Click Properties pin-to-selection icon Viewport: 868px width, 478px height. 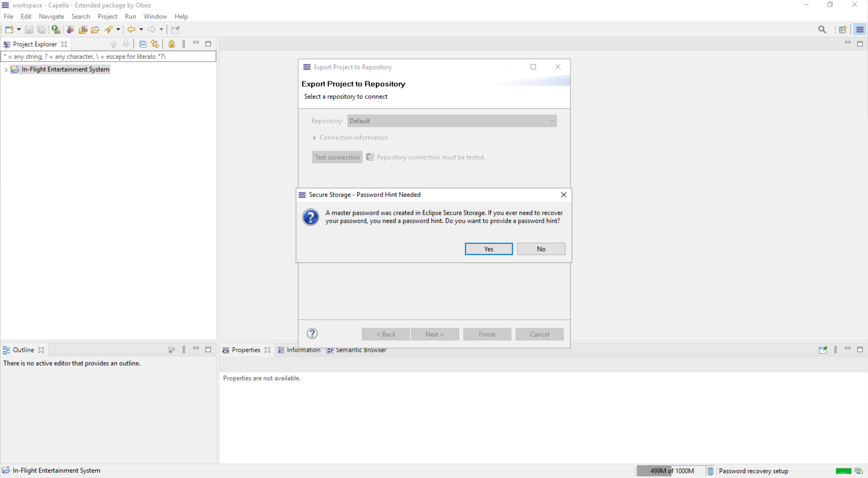(823, 350)
